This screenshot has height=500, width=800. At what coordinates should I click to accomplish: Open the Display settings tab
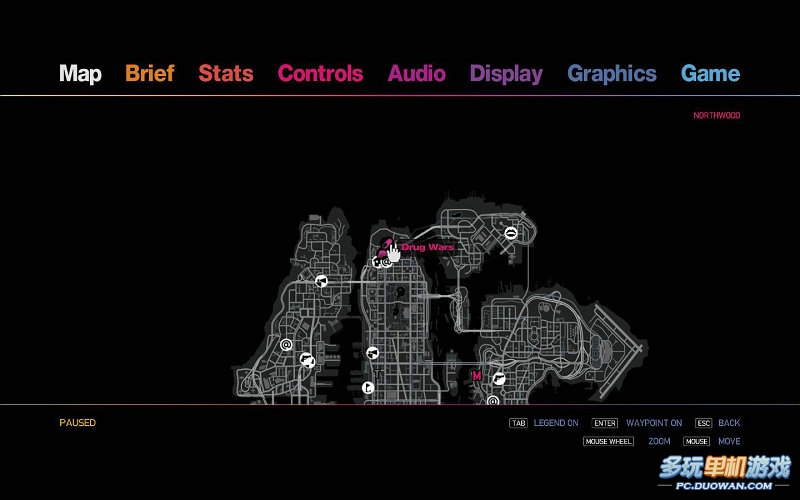(x=506, y=73)
